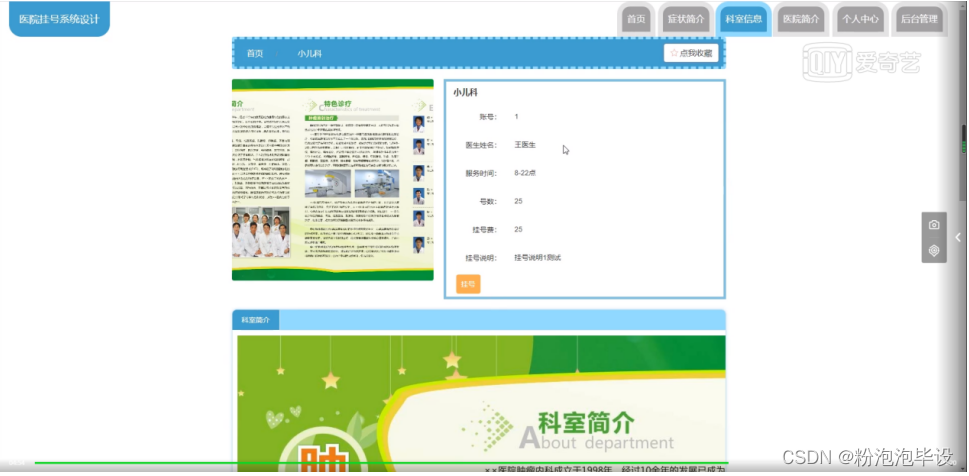This screenshot has height=476, width=969.
Task: Click the 小儿科 breadcrumb item
Action: point(309,54)
